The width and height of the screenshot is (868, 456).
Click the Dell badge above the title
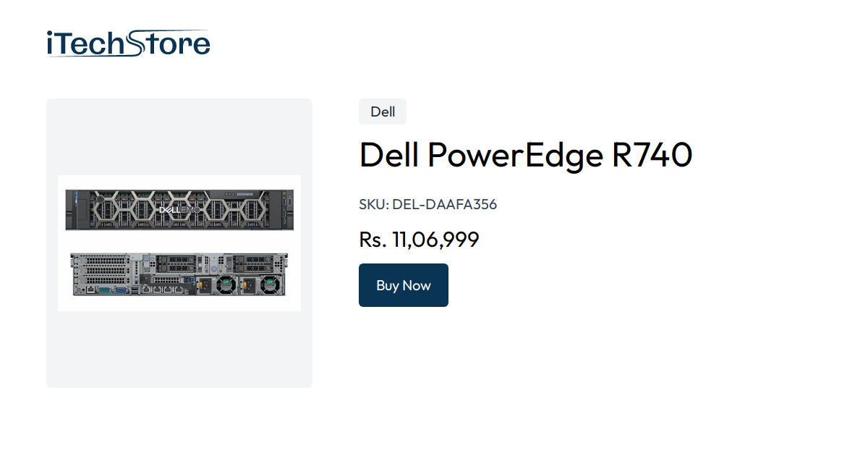[383, 111]
